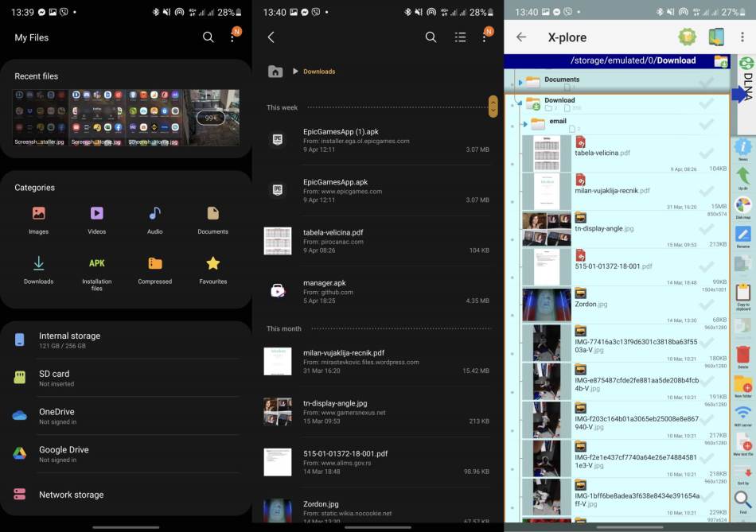Tap Find magnifier in X-plore sidebar
756x532 pixels.
click(743, 502)
